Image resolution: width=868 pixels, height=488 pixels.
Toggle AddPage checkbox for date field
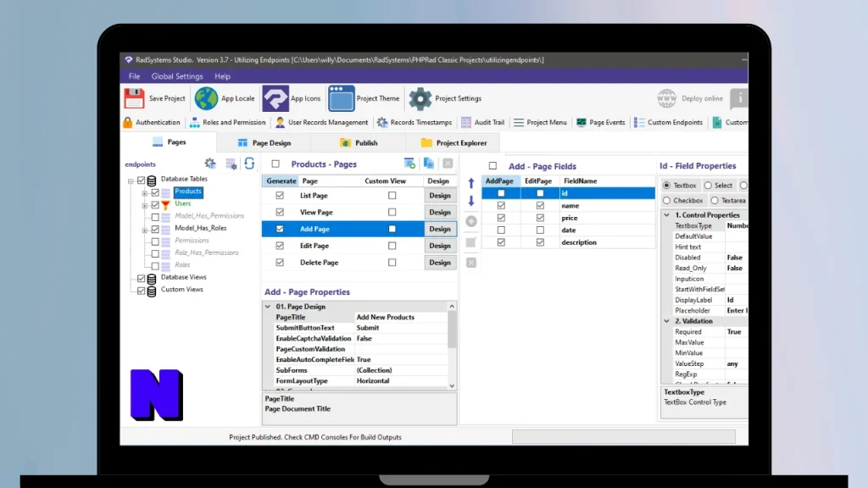tap(501, 230)
